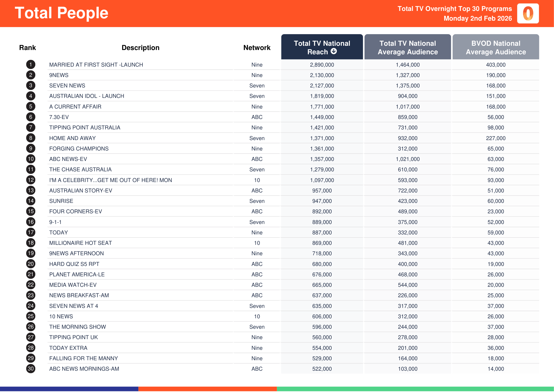Click the Total TV Overnight Top 30 Programs heading
The height and width of the screenshot is (392, 554).
pyautogui.click(x=455, y=9)
